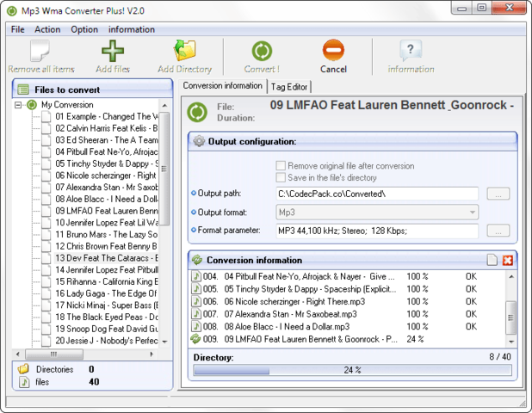This screenshot has width=532, height=413.
Task: Open the File menu
Action: [17, 29]
